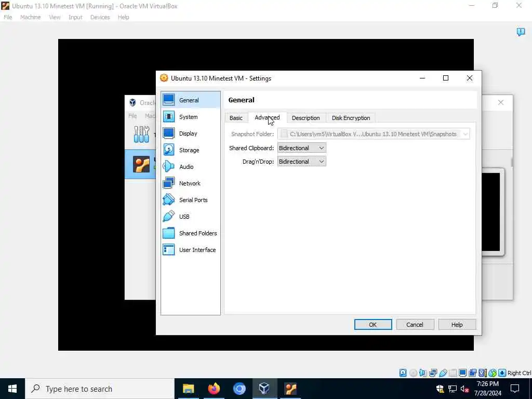
Task: Open the View menu
Action: (55, 17)
